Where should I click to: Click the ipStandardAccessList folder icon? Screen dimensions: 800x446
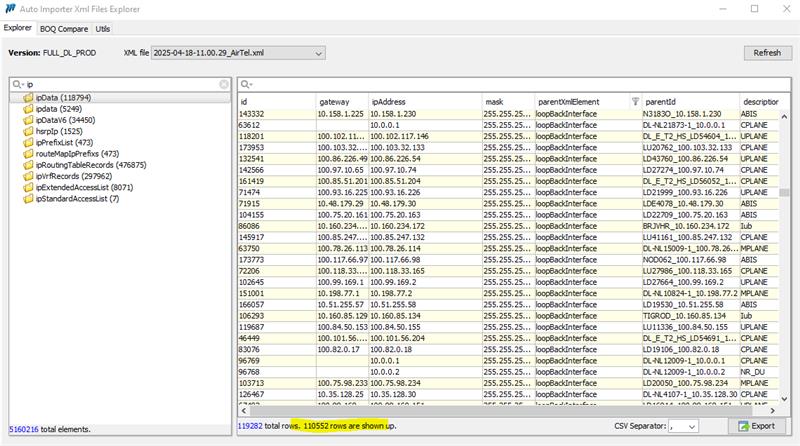tap(28, 198)
